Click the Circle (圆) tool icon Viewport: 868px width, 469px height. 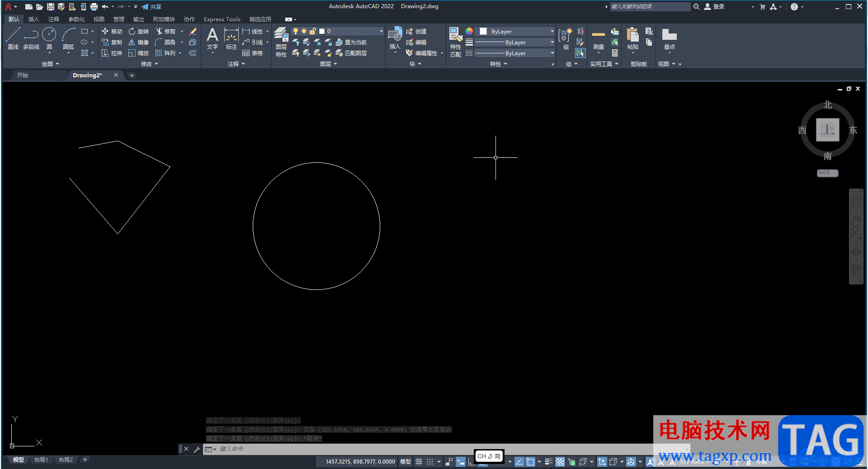pos(49,35)
